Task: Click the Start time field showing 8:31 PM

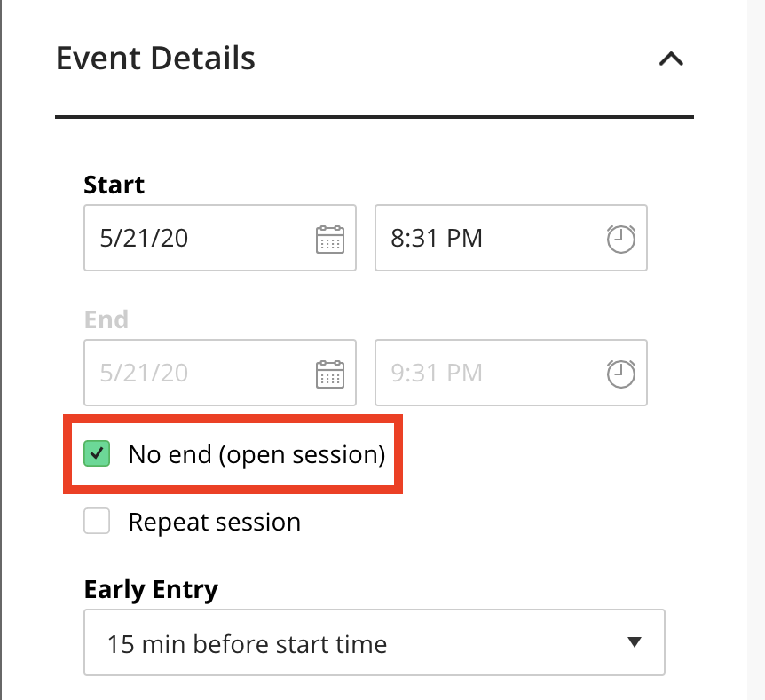Action: tap(511, 238)
